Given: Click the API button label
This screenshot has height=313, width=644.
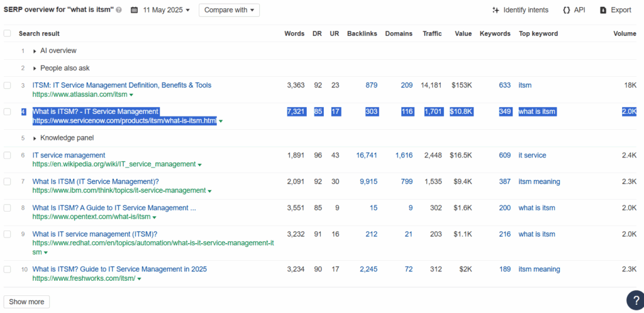Looking at the screenshot, I should point(579,10).
